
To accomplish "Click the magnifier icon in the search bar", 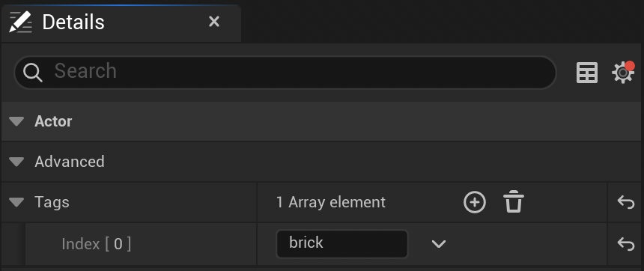I will tap(33, 73).
